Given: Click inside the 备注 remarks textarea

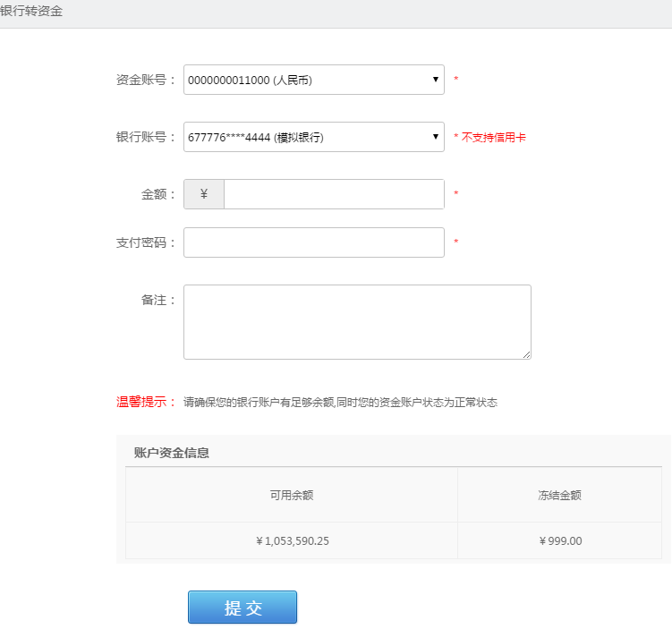Looking at the screenshot, I should [357, 322].
